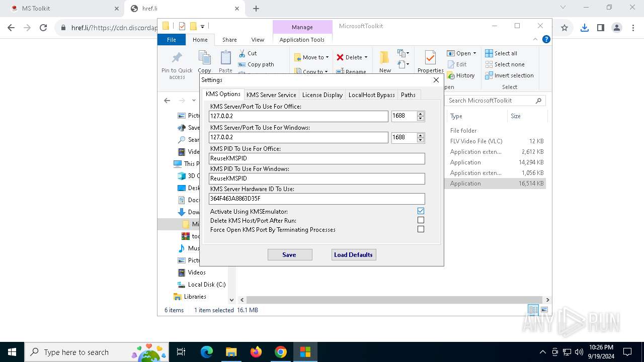Screen dimensions: 644x362
Task: Click Copy path in the ribbon
Action: 256,64
